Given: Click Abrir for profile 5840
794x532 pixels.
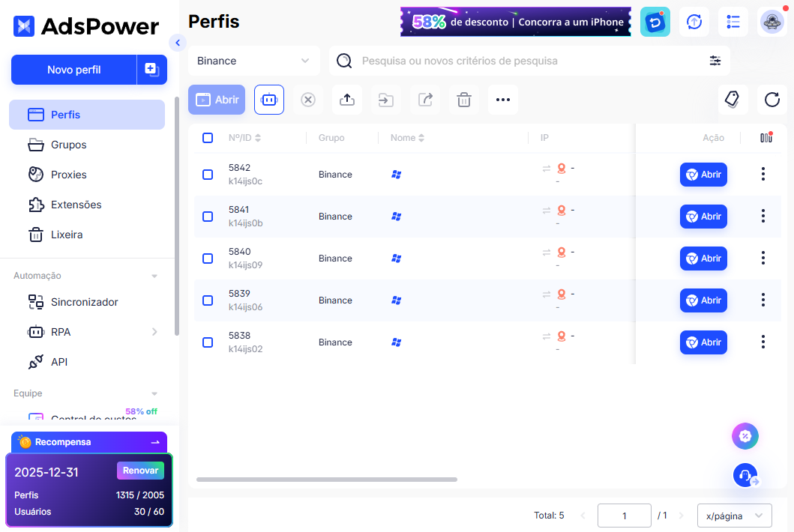Looking at the screenshot, I should (703, 259).
